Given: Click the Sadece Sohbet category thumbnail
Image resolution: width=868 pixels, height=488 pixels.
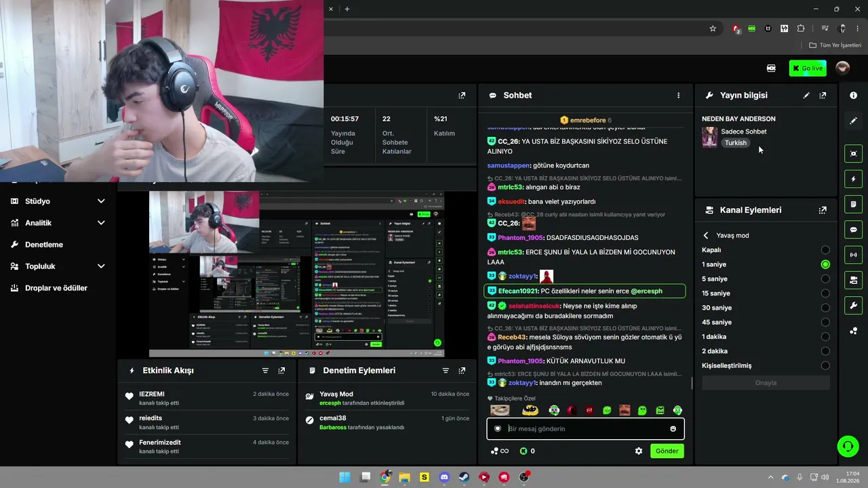Looking at the screenshot, I should 709,137.
